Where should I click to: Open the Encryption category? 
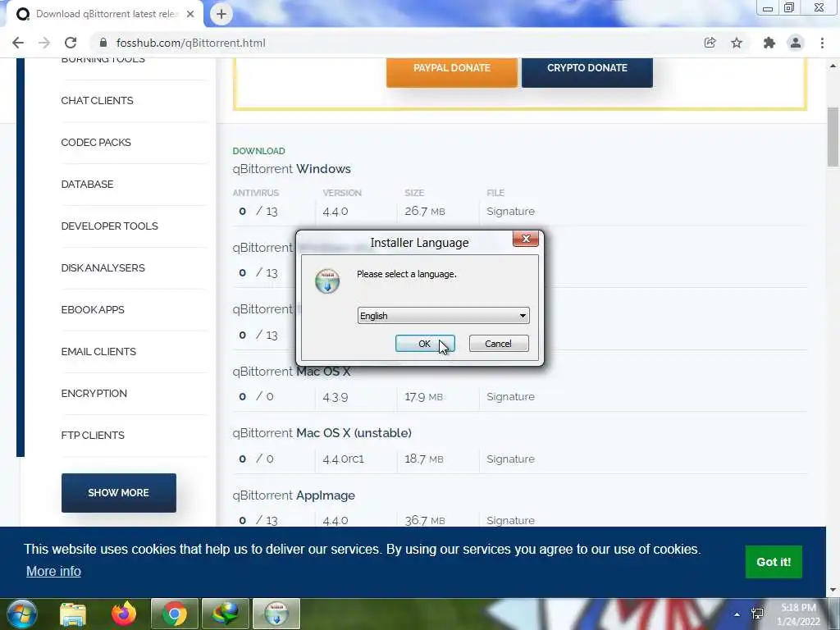[94, 393]
